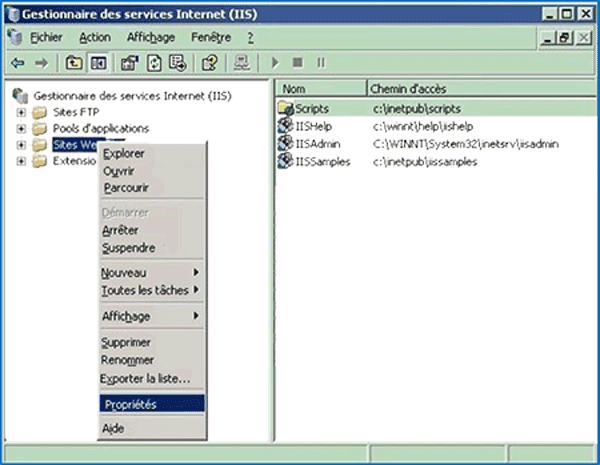Click the IIS root computer icon in tree
This screenshot has width=600, height=465.
(x=20, y=96)
